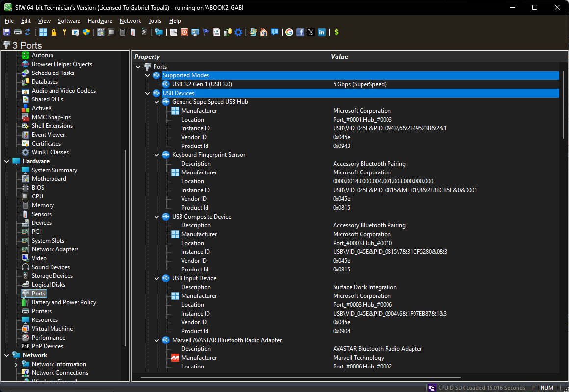Open the Tools menu

click(x=155, y=21)
